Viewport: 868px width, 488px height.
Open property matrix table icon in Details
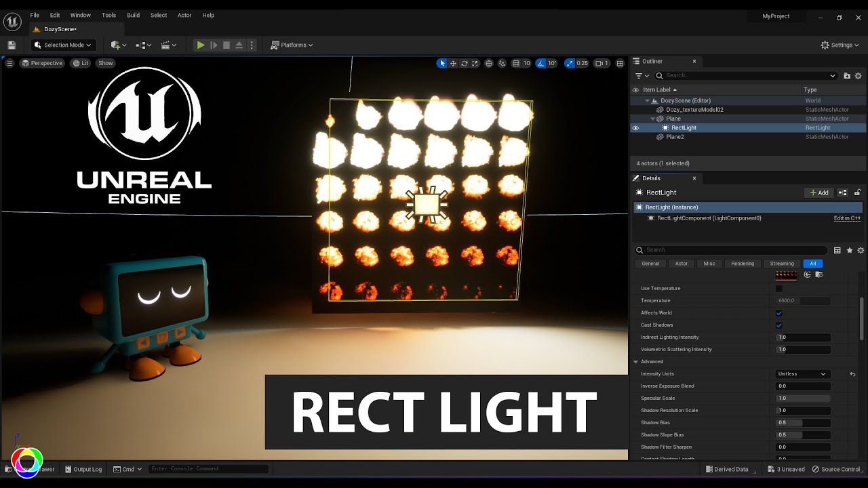pos(837,250)
